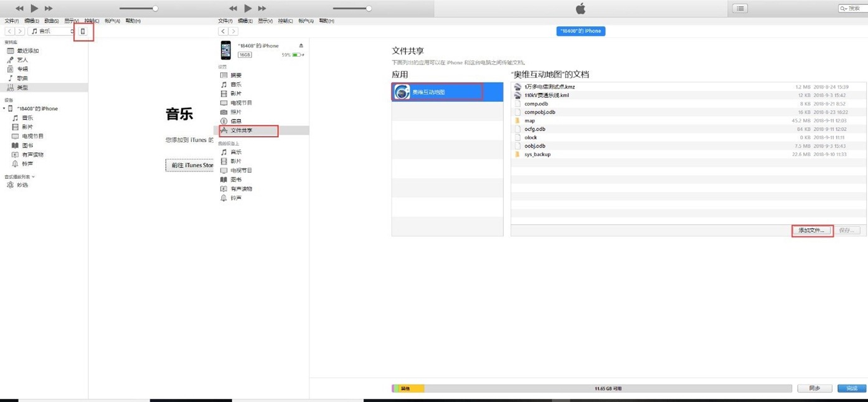Screen dimensions: 868x402
Task: Select the 奥维互动地图 app icon
Action: (402, 92)
